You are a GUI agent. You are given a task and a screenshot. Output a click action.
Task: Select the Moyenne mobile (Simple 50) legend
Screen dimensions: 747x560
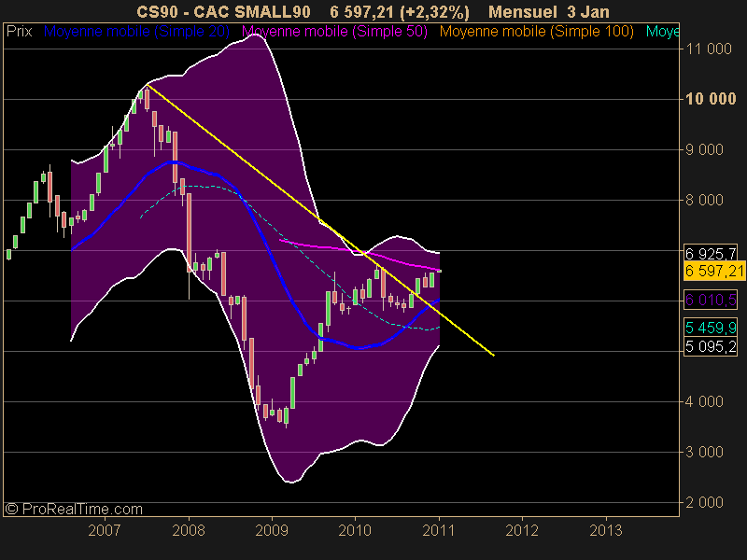point(335,32)
